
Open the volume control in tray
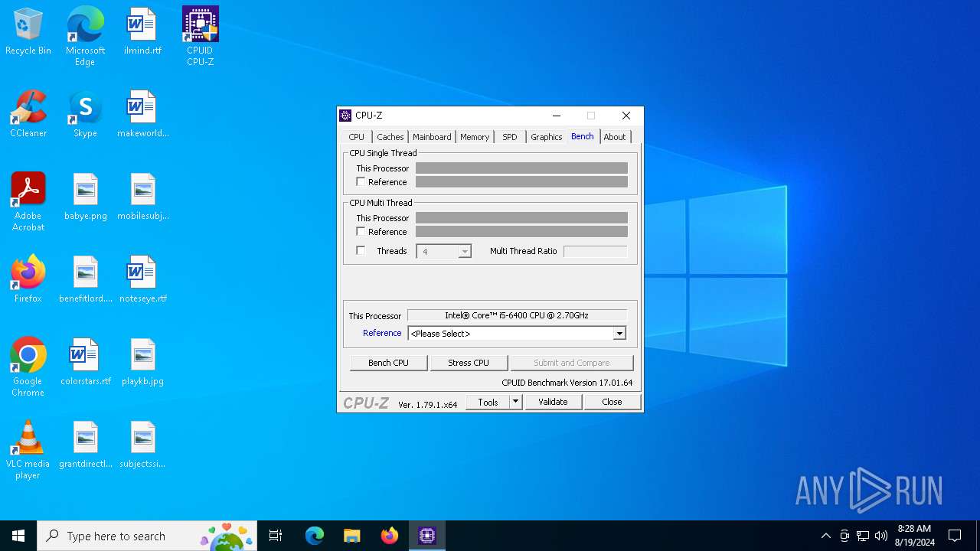(x=881, y=536)
